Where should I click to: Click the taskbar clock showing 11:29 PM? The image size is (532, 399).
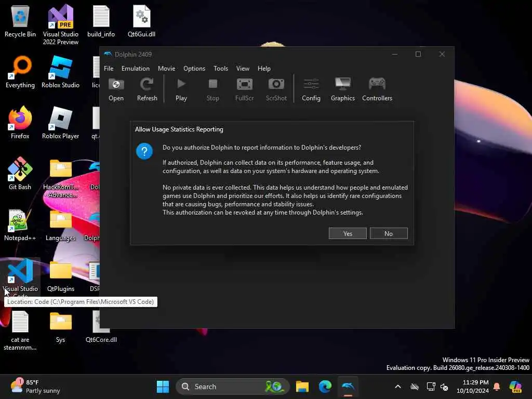(473, 387)
